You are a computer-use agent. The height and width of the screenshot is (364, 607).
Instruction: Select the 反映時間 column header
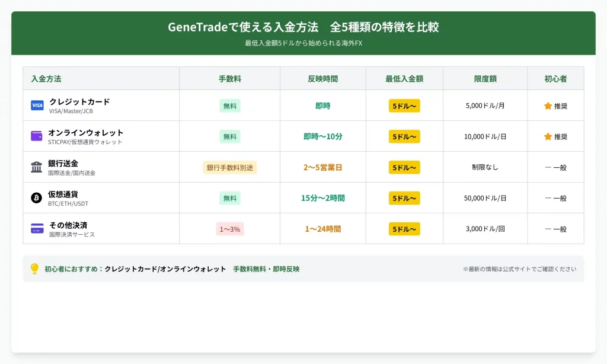[322, 79]
